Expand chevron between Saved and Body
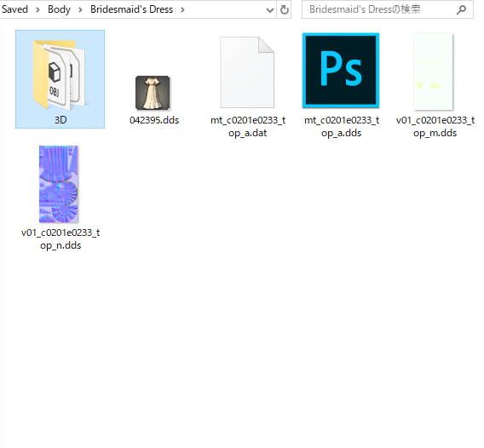 (37, 10)
